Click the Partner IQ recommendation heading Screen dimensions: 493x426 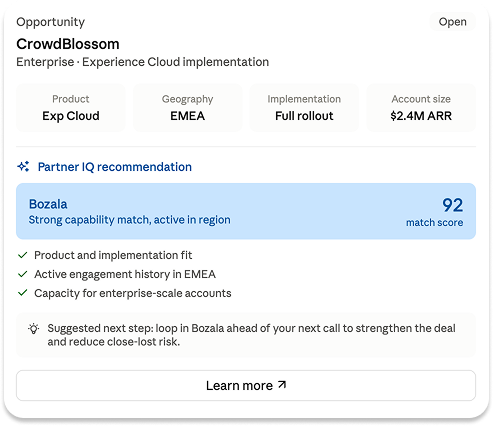pyautogui.click(x=115, y=167)
